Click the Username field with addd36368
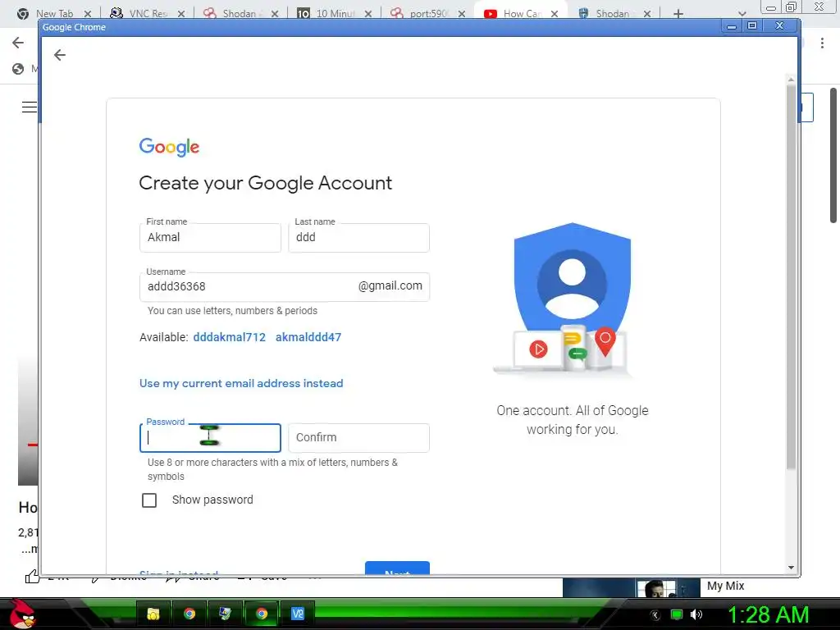 (x=284, y=286)
